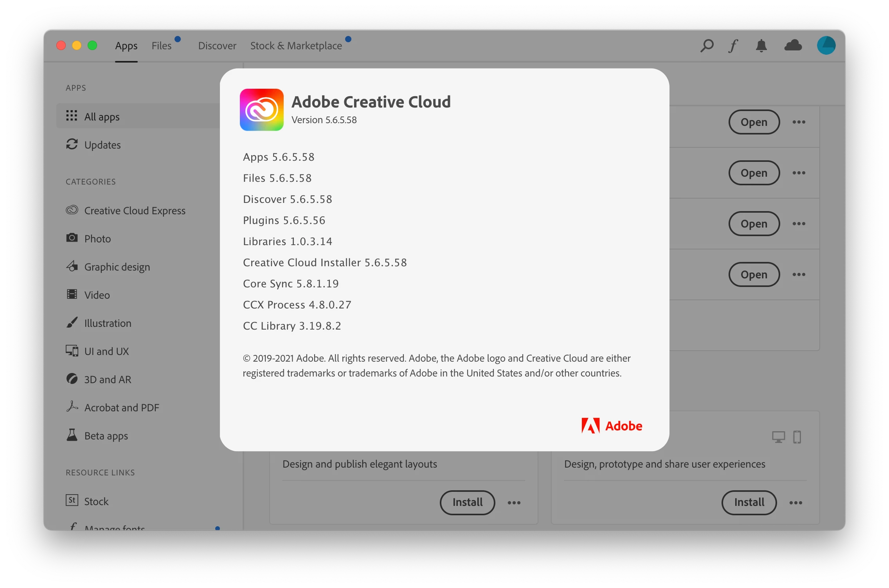This screenshot has height=588, width=889.
Task: Open the Discover tab
Action: pos(217,46)
